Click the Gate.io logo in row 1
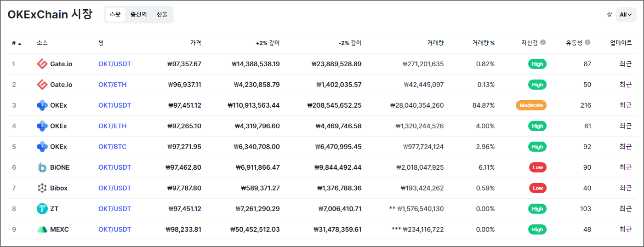 (x=42, y=64)
